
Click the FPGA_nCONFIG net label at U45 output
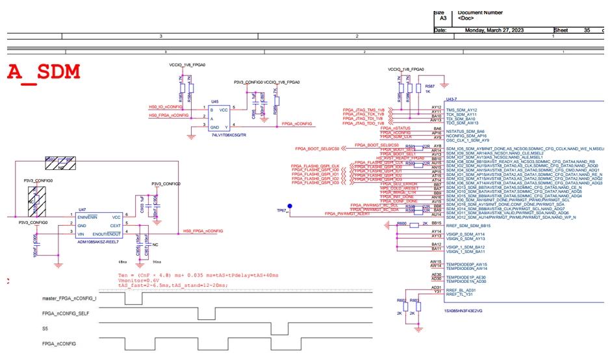coord(297,124)
